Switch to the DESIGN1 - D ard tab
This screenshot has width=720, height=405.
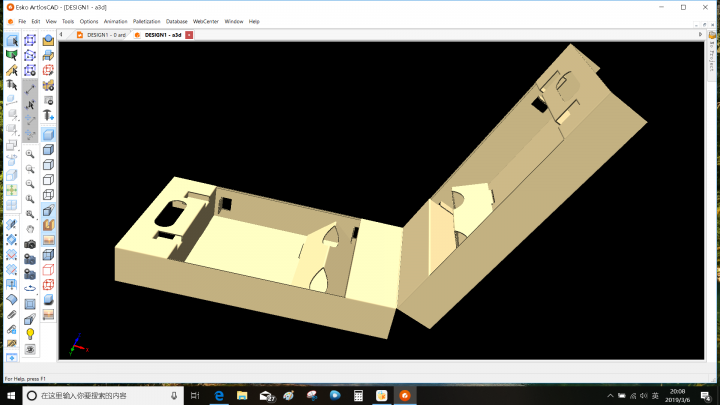point(103,35)
